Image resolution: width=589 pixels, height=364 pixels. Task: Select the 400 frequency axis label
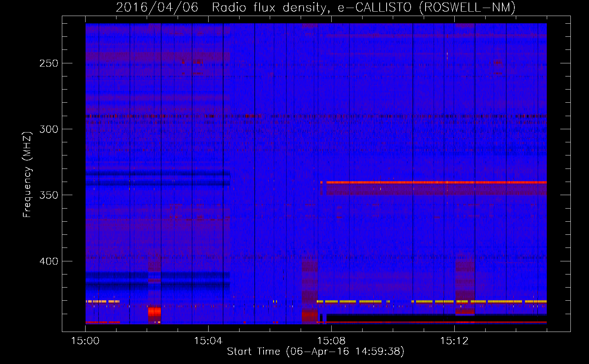click(49, 261)
